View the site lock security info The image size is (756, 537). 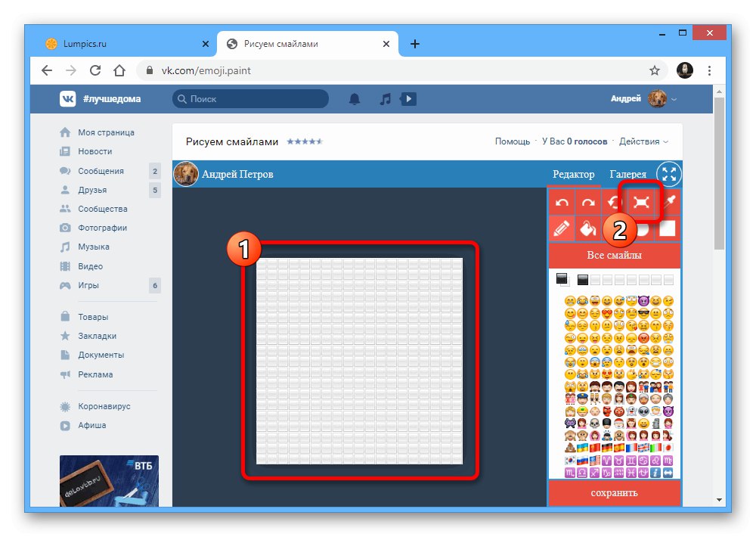point(150,70)
